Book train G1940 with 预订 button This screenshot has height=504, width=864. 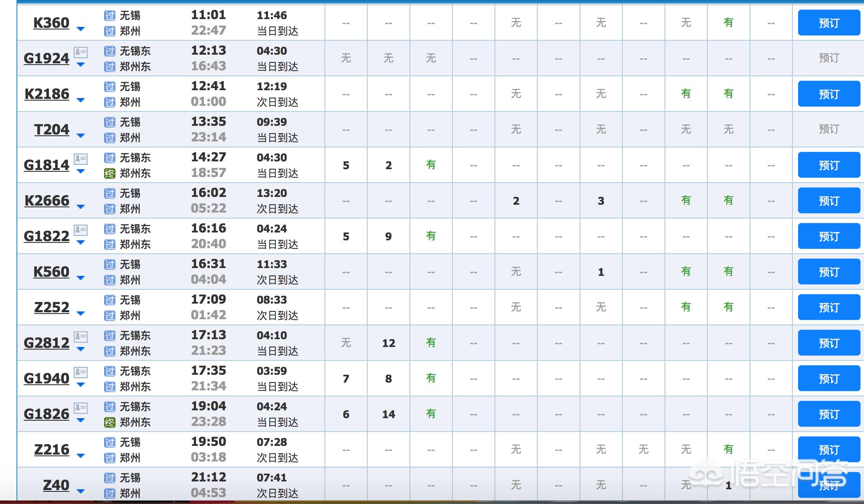tap(829, 378)
